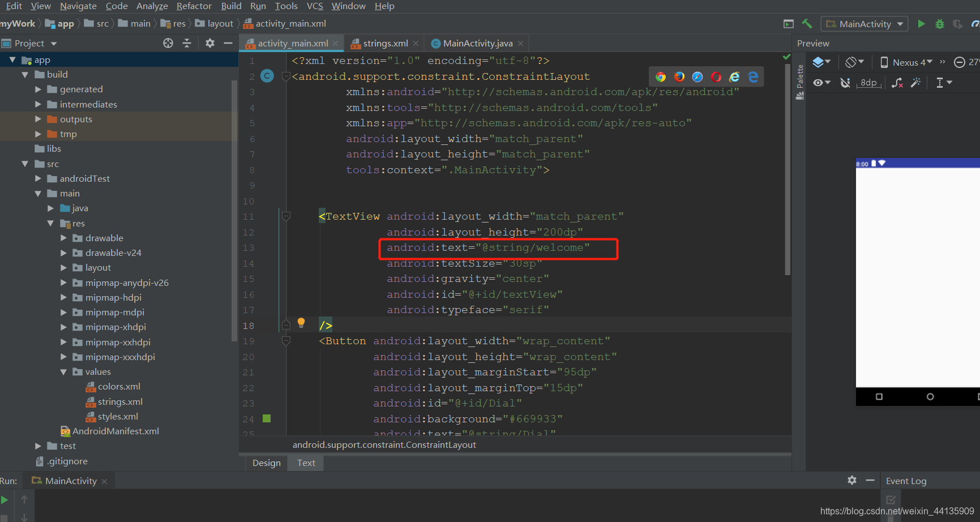The width and height of the screenshot is (980, 522).
Task: Open the Build menu
Action: point(231,6)
